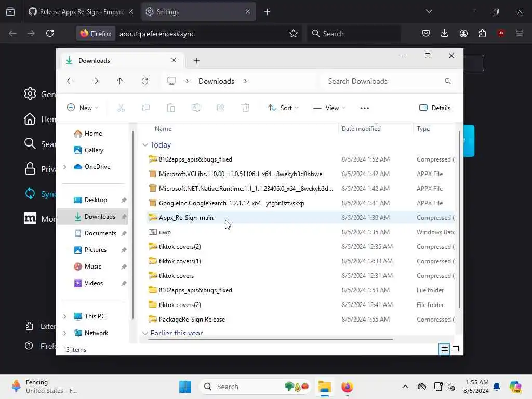Click the Paste icon in Explorer toolbar
The height and width of the screenshot is (399, 532).
click(x=170, y=108)
